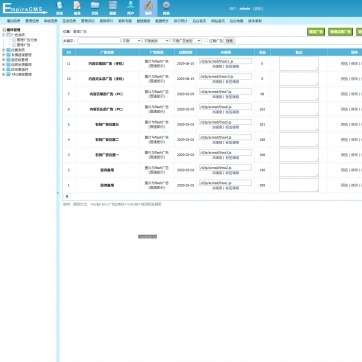Expand the 友情链接管理 tree node
362x362 pixels.
click(4, 55)
